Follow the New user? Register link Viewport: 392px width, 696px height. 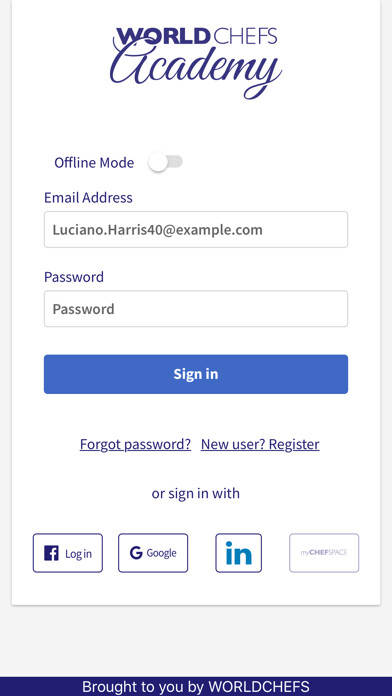260,444
